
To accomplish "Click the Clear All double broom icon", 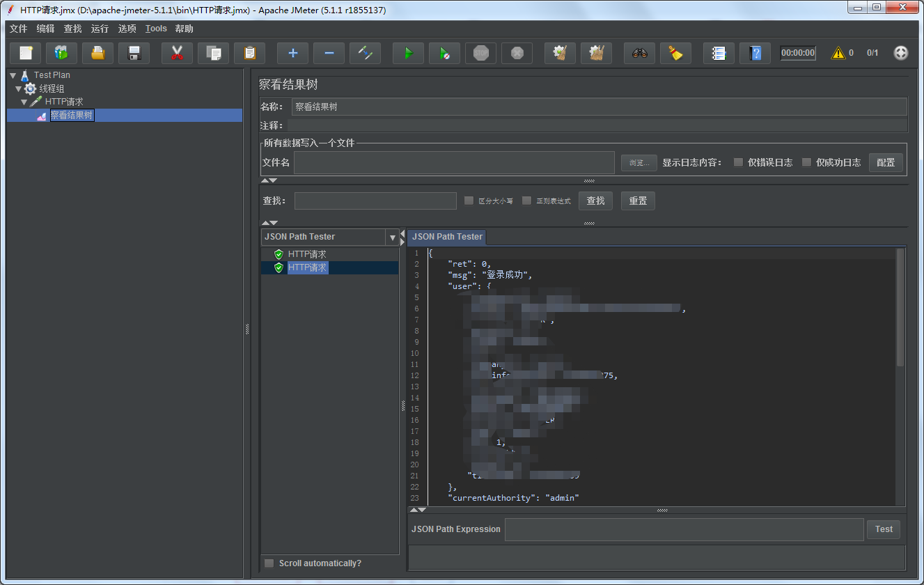I will tap(597, 53).
